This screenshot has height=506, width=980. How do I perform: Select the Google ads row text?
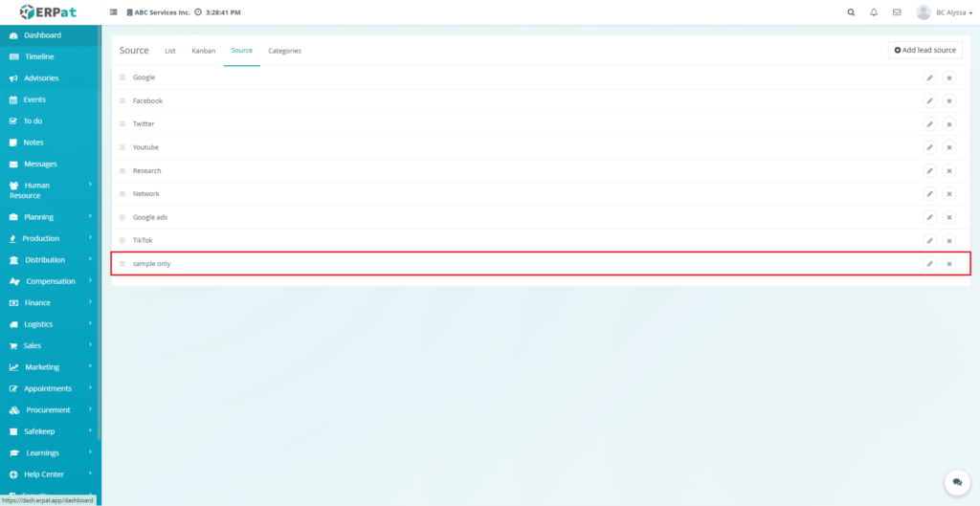pos(150,217)
